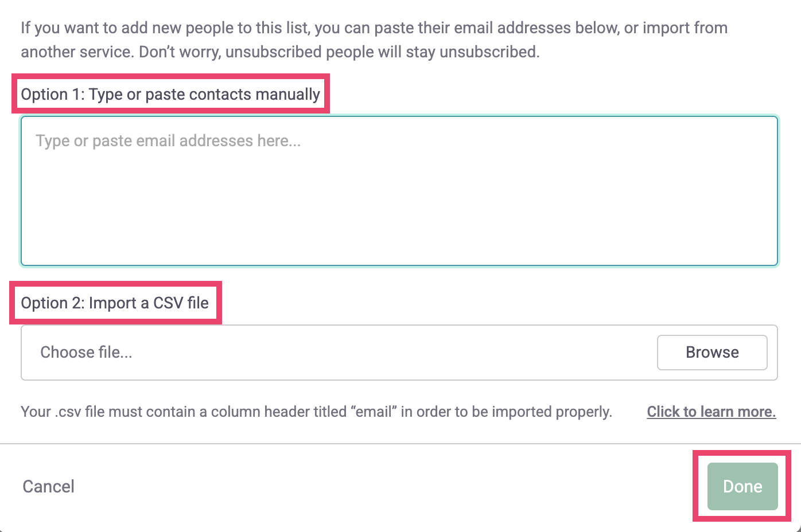801x532 pixels.
Task: Click the 'Option 1: Type or paste contacts manually' heading
Action: [170, 94]
